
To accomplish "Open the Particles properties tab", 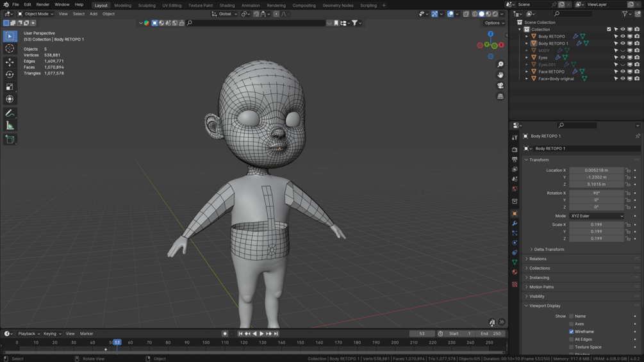I will 515,233.
